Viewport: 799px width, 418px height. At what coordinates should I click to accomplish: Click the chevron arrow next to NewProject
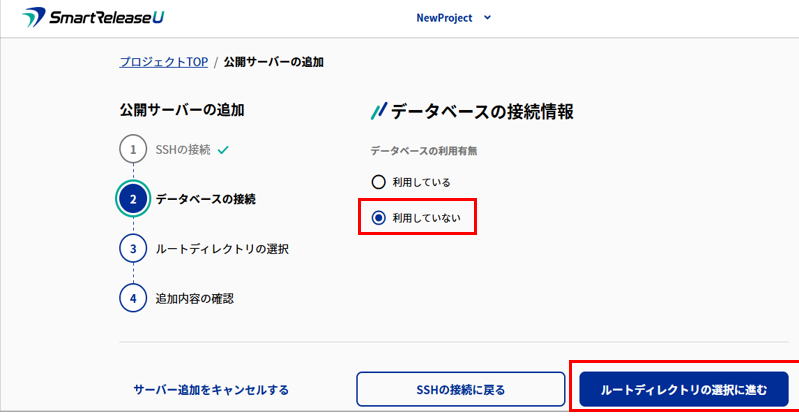(488, 18)
